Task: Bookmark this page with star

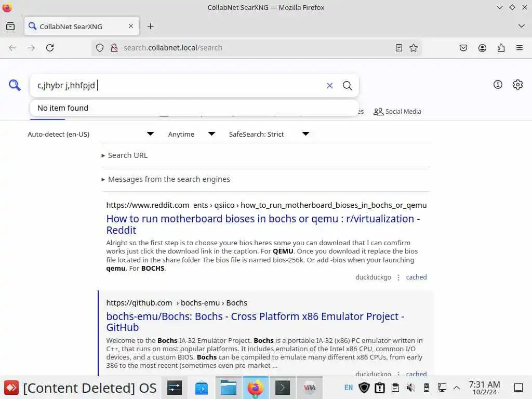Action: tap(414, 48)
